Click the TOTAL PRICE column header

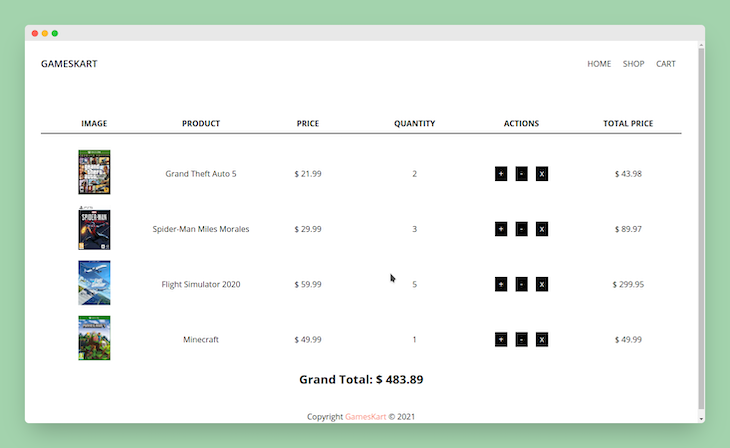[628, 123]
